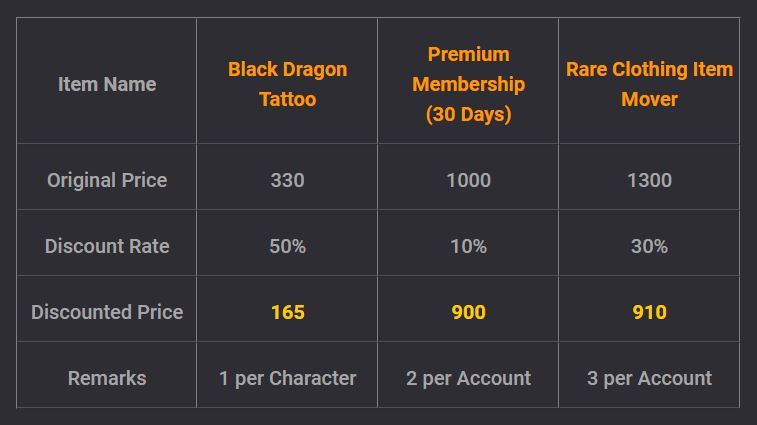Select the 1 per Character remark
757x425 pixels.
coord(287,379)
